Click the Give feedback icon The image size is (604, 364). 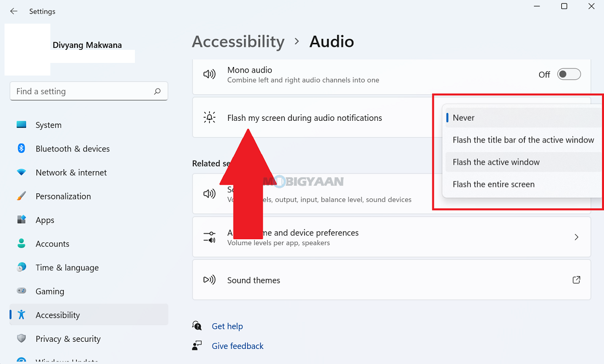click(197, 345)
